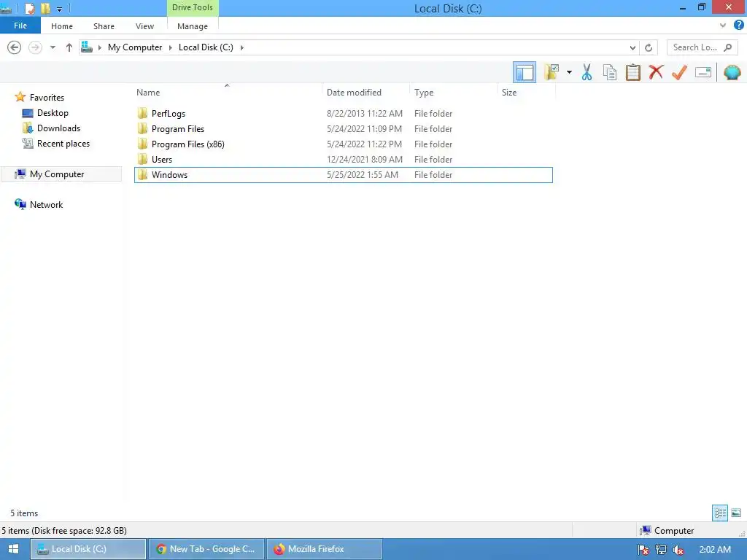This screenshot has width=747, height=560.
Task: Click the folder options icon in the toolbar
Action: 551,72
